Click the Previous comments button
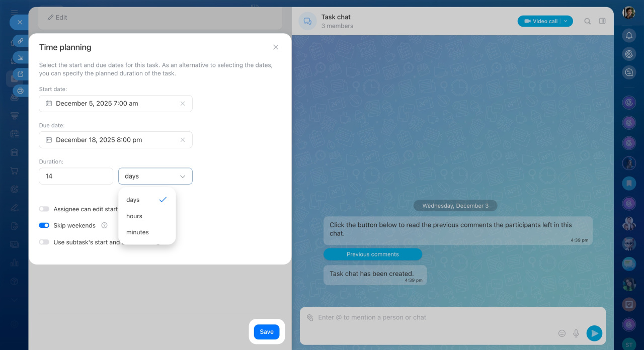This screenshot has height=350, width=644. point(372,254)
